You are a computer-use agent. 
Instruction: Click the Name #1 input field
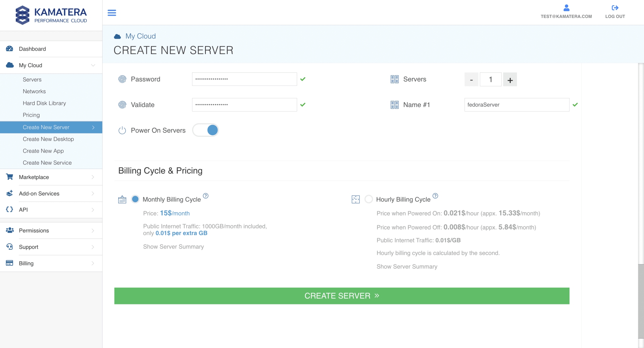pos(517,105)
